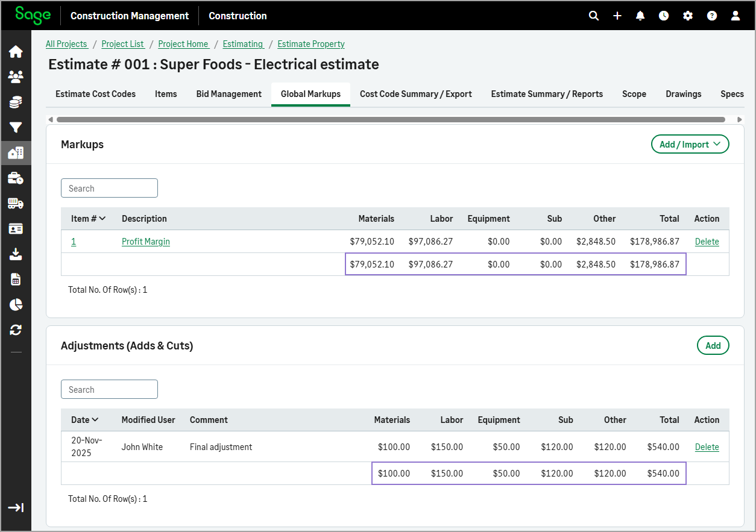
Task: Open the people/contacts sidebar icon
Action: 16,77
